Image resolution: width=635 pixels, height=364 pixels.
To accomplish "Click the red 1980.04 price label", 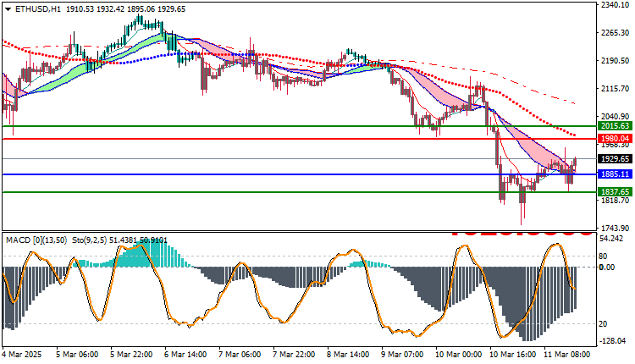I will tap(615, 139).
